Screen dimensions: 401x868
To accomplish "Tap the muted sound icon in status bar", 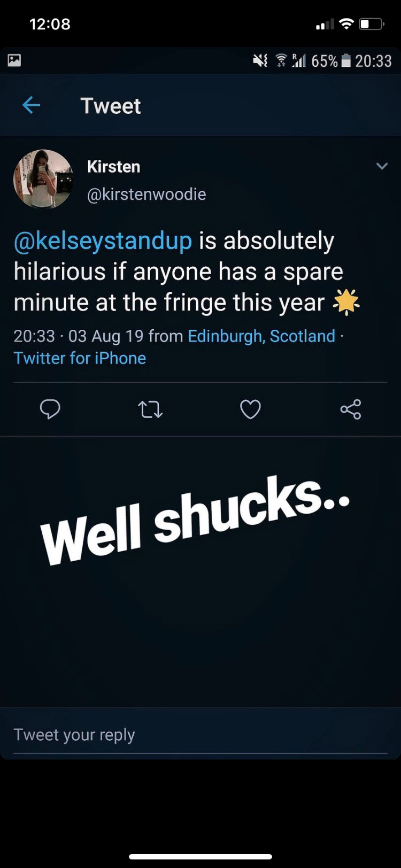I will (260, 61).
